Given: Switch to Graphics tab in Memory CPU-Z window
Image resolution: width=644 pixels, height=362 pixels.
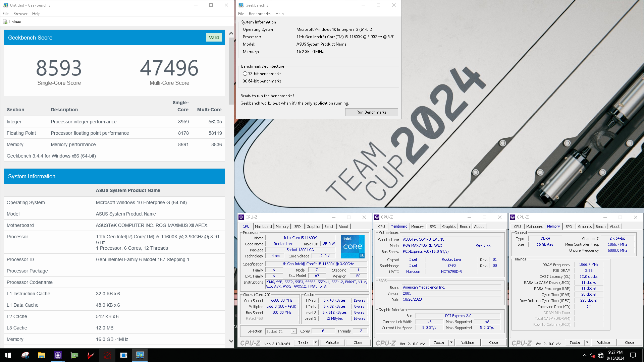Looking at the screenshot, I should coord(585,227).
